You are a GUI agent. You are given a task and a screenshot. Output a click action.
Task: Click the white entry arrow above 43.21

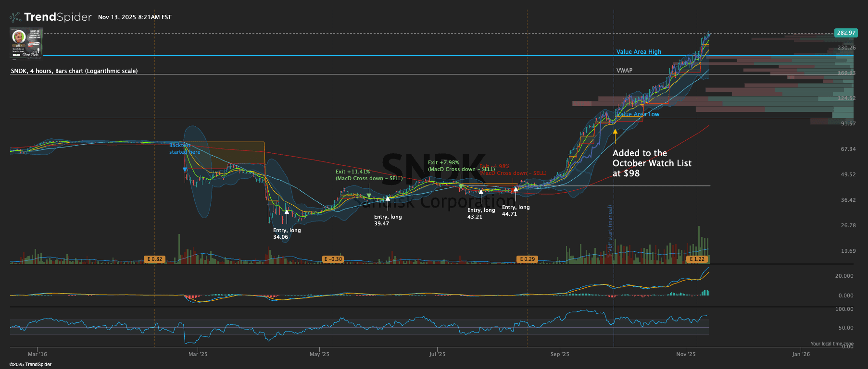(x=481, y=192)
